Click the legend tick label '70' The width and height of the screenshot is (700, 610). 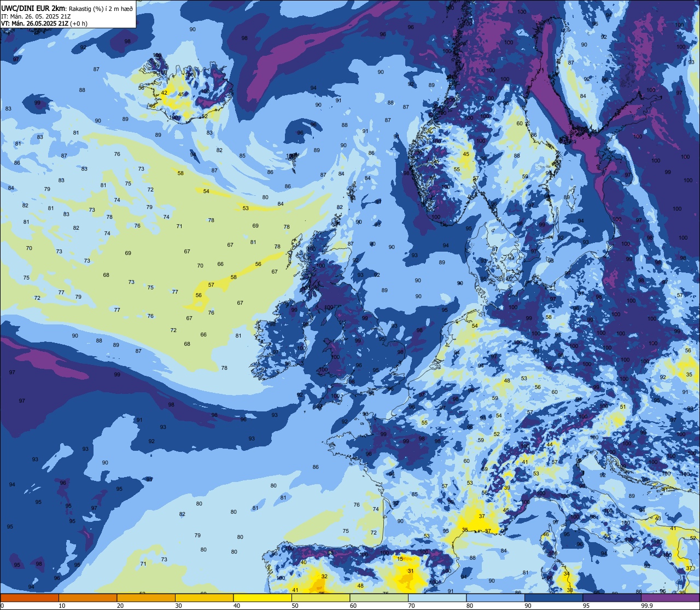pyautogui.click(x=411, y=606)
